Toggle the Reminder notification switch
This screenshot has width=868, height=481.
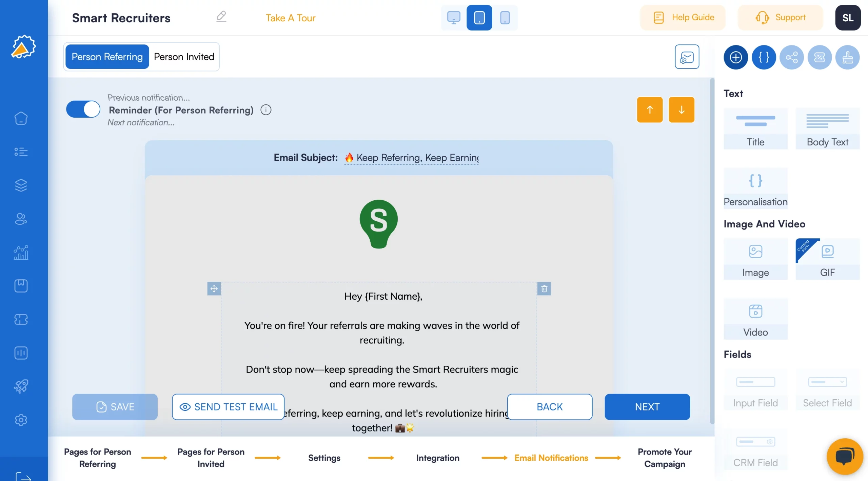point(83,109)
